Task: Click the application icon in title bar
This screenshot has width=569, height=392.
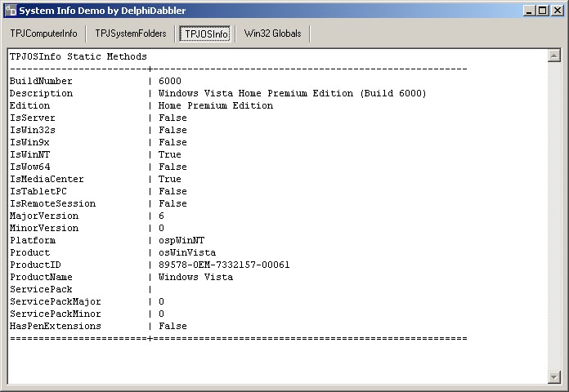Action: coord(11,11)
